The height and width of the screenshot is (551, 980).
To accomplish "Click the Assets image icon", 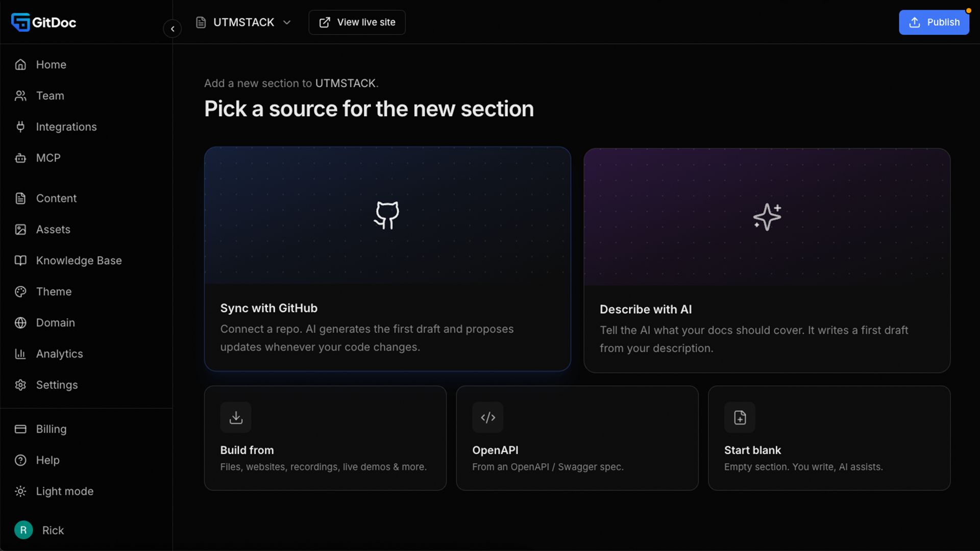I will [20, 230].
